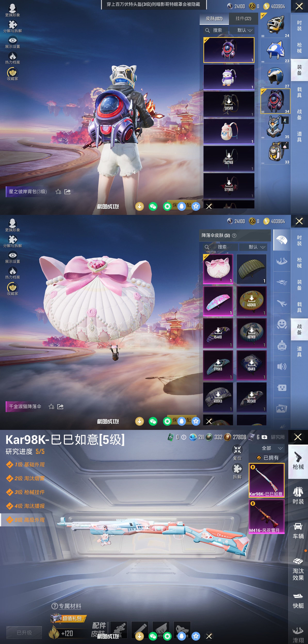This screenshot has height=644, width=308.
Task: Switch to the 挂件(32) tab
Action: point(243,18)
